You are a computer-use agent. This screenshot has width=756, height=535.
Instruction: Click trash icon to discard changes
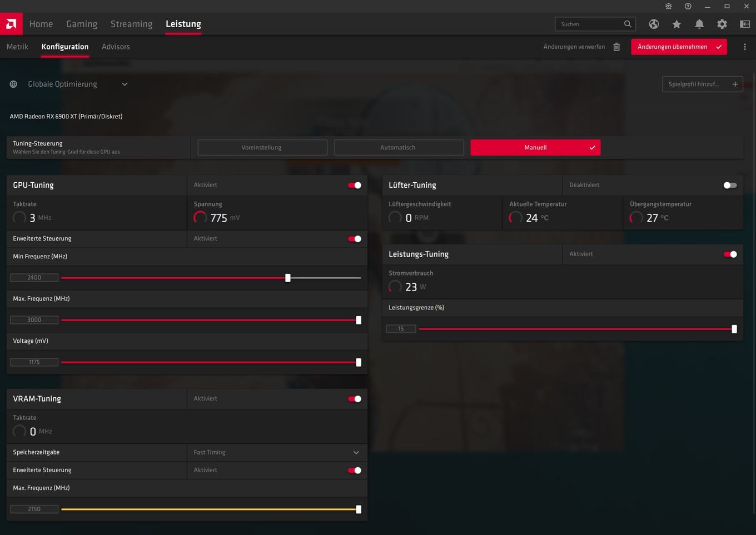click(x=616, y=47)
